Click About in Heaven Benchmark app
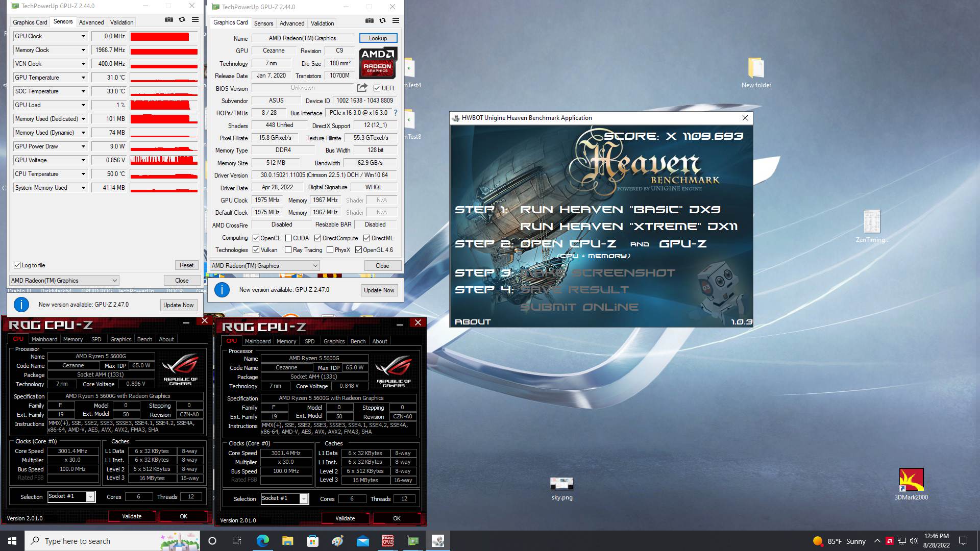Image resolution: width=980 pixels, height=551 pixels. (x=473, y=322)
